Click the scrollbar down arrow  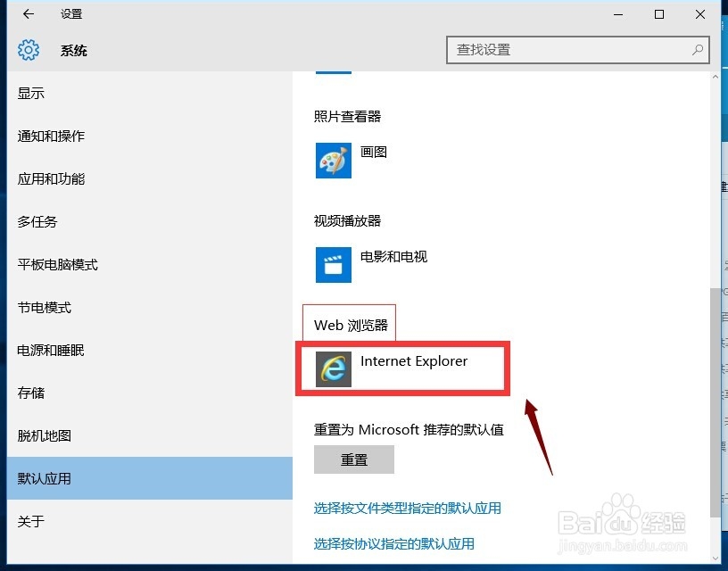tap(715, 559)
